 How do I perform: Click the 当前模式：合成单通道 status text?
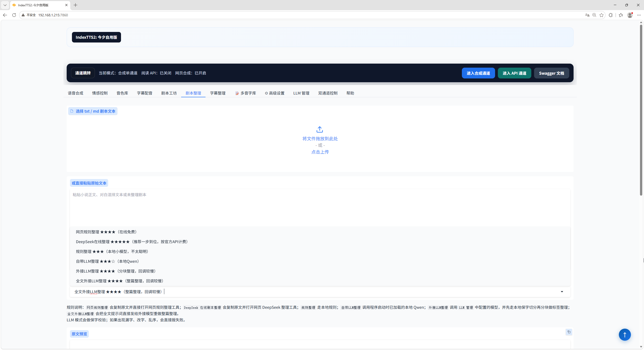(x=118, y=73)
